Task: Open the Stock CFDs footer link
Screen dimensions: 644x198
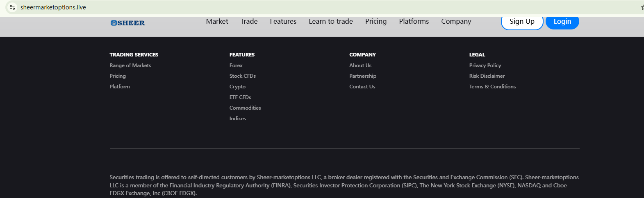Action: [x=242, y=76]
